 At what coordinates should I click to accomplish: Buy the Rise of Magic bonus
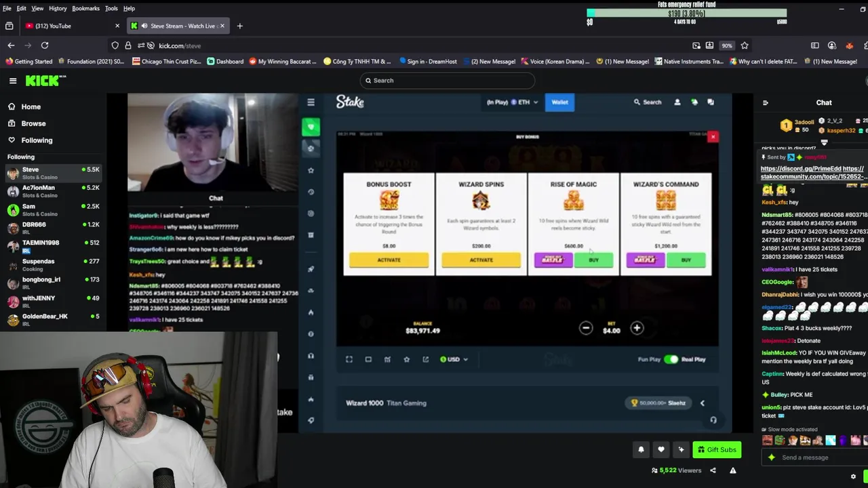click(593, 260)
